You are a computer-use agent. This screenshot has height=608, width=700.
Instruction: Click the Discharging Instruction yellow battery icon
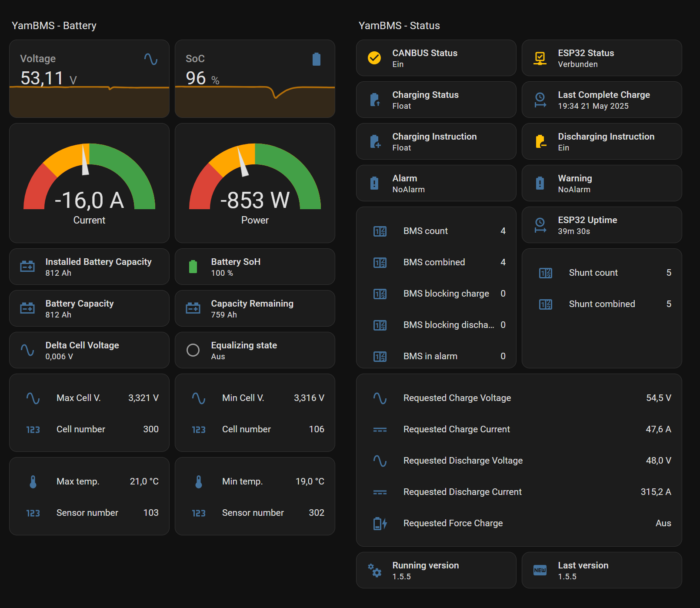(x=540, y=141)
